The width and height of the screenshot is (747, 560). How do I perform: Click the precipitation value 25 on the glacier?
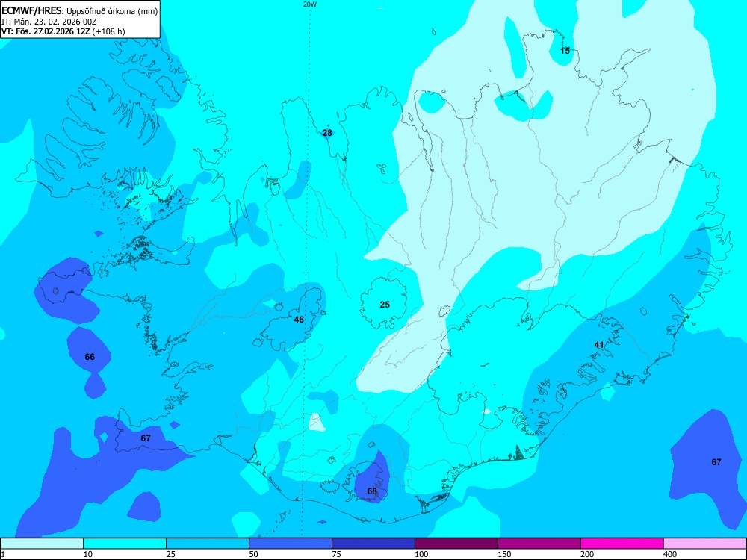pos(385,305)
